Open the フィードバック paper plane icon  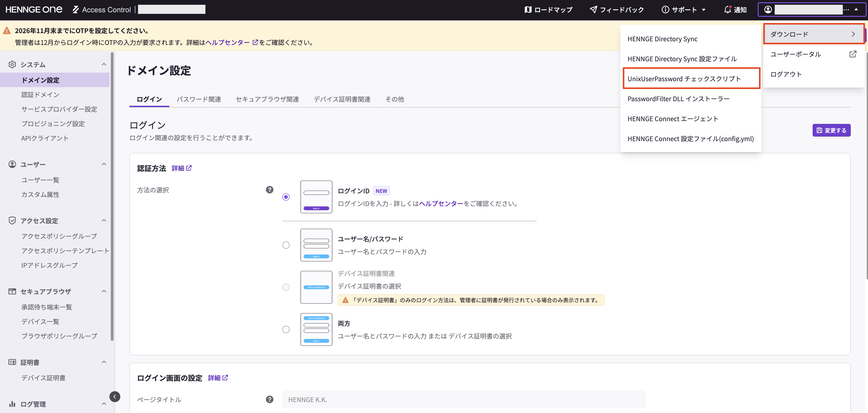click(593, 10)
